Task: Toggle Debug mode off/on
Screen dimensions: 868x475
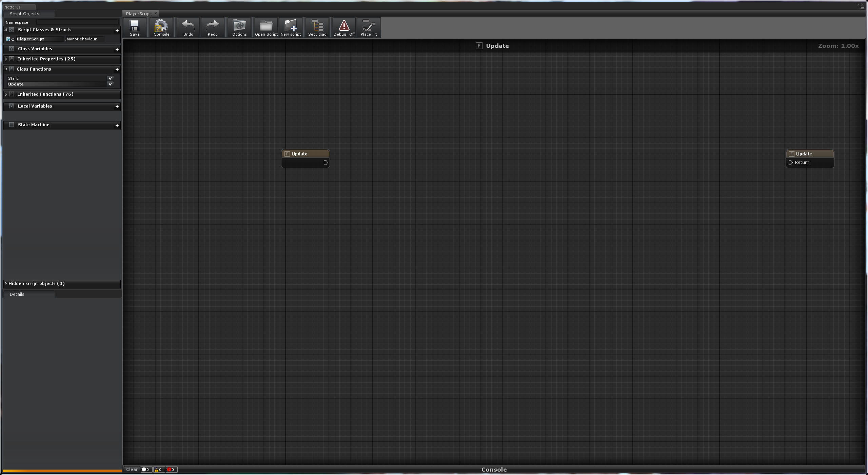Action: pos(343,27)
